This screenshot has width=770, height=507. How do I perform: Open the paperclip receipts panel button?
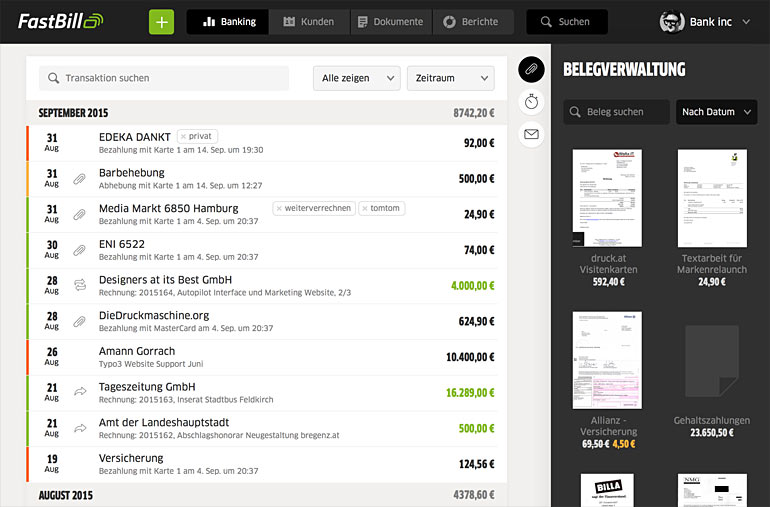pyautogui.click(x=531, y=69)
